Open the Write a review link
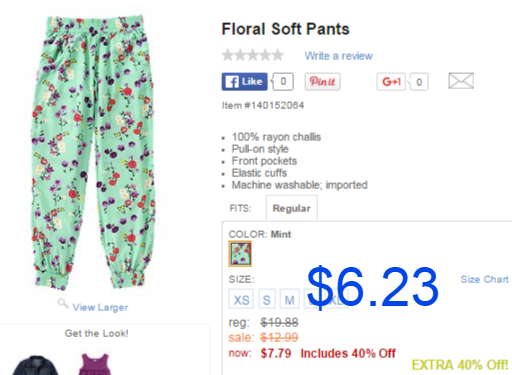This screenshot has height=375, width=512. [x=339, y=56]
